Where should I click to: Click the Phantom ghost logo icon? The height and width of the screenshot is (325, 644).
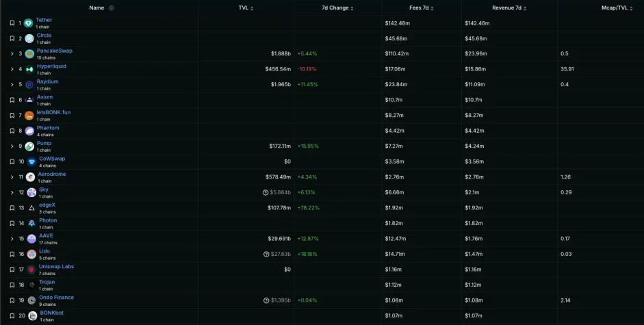[x=29, y=131]
